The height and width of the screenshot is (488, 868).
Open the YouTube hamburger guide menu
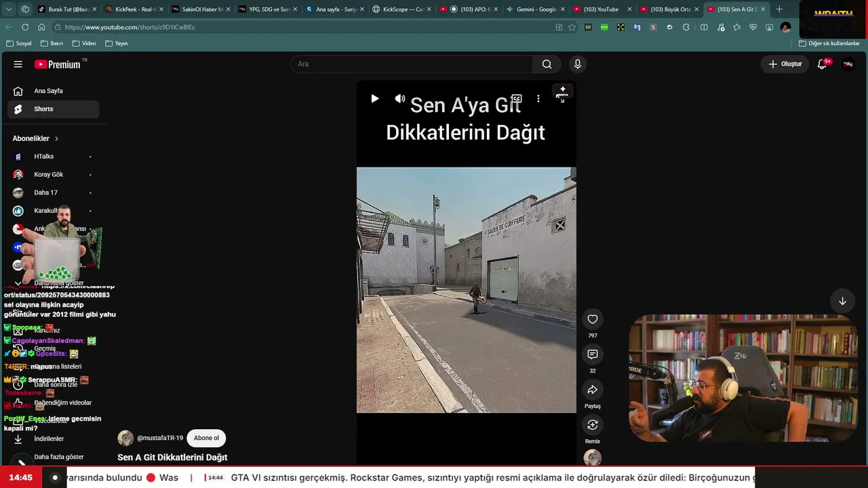[18, 64]
